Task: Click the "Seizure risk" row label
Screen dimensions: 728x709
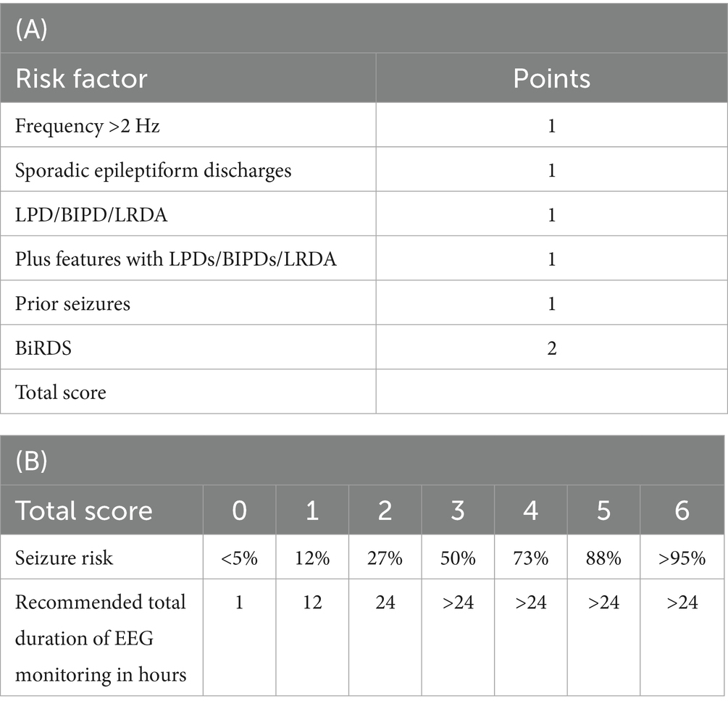Action: tap(64, 557)
